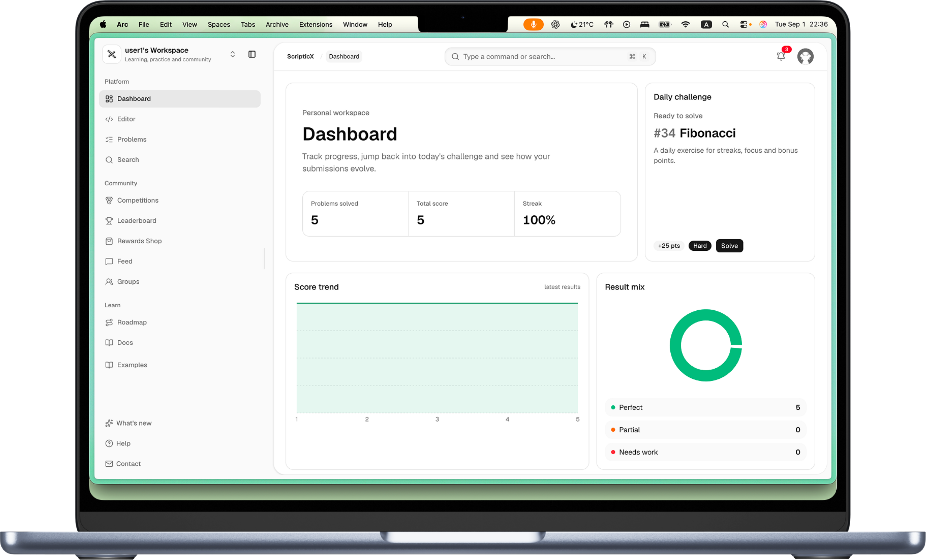926x560 pixels.
Task: Click the Feed speech bubble icon
Action: (x=109, y=261)
